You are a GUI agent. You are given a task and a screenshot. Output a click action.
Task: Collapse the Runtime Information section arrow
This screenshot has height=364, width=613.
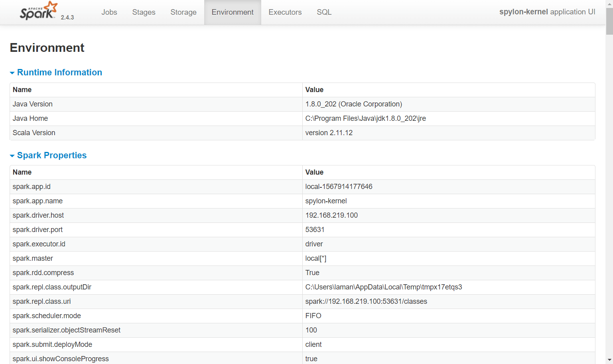pos(12,73)
